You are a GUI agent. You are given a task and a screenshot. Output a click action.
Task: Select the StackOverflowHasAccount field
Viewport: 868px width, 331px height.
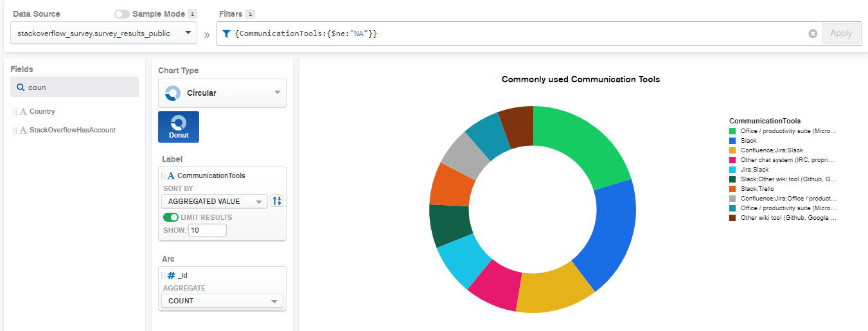pyautogui.click(x=72, y=130)
